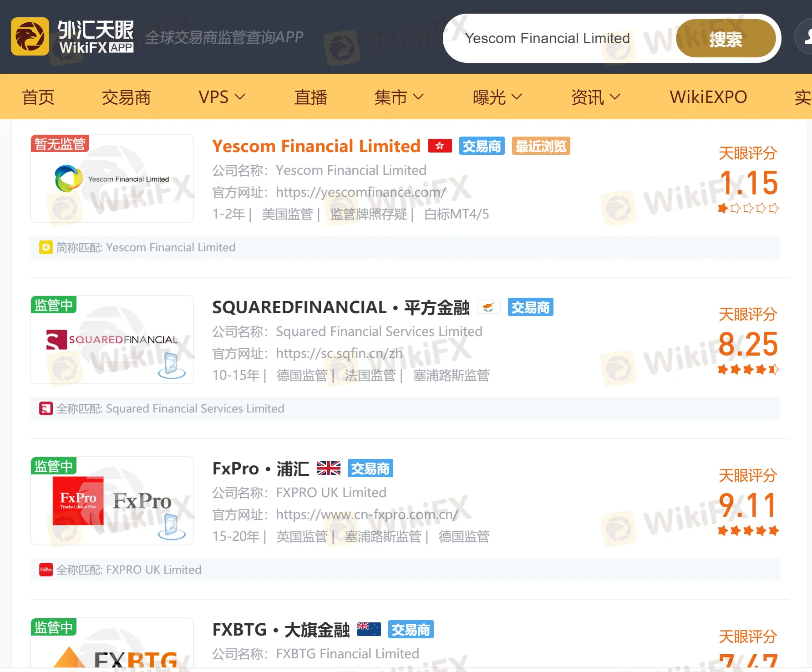Click the SQUAREDFINANCIAL logo thumbnail
Screen dimensions: 812x672
pyautogui.click(x=112, y=340)
